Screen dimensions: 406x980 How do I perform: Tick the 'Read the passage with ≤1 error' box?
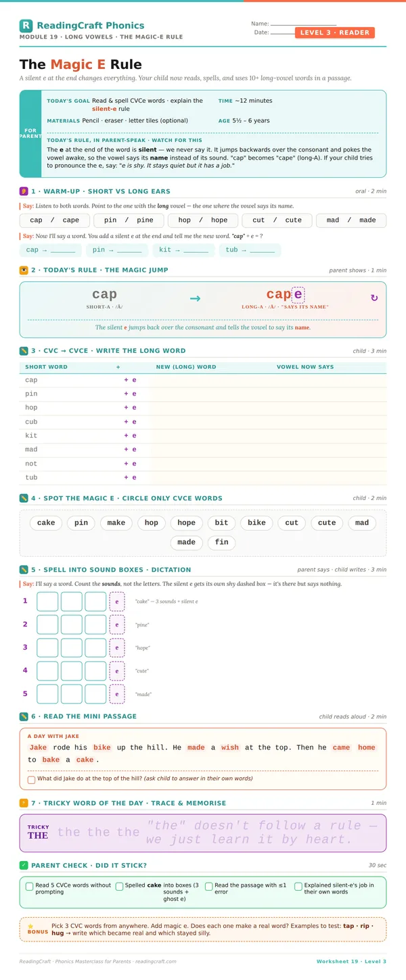click(209, 886)
